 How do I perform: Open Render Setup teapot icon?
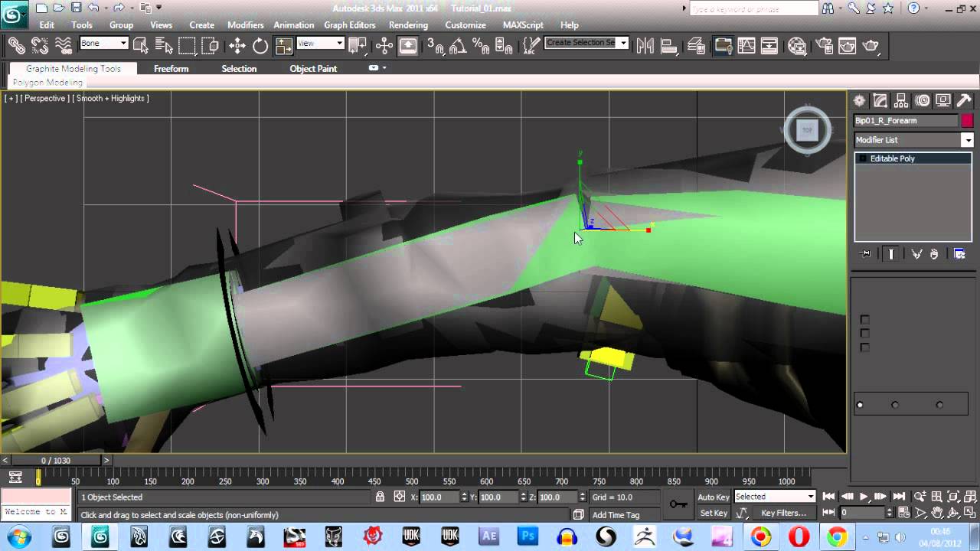pos(824,46)
